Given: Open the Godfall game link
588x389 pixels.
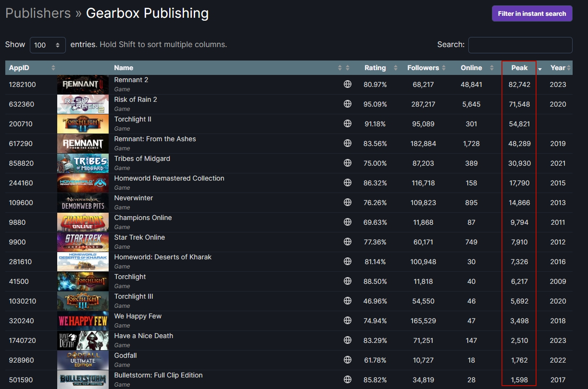Looking at the screenshot, I should coord(125,355).
